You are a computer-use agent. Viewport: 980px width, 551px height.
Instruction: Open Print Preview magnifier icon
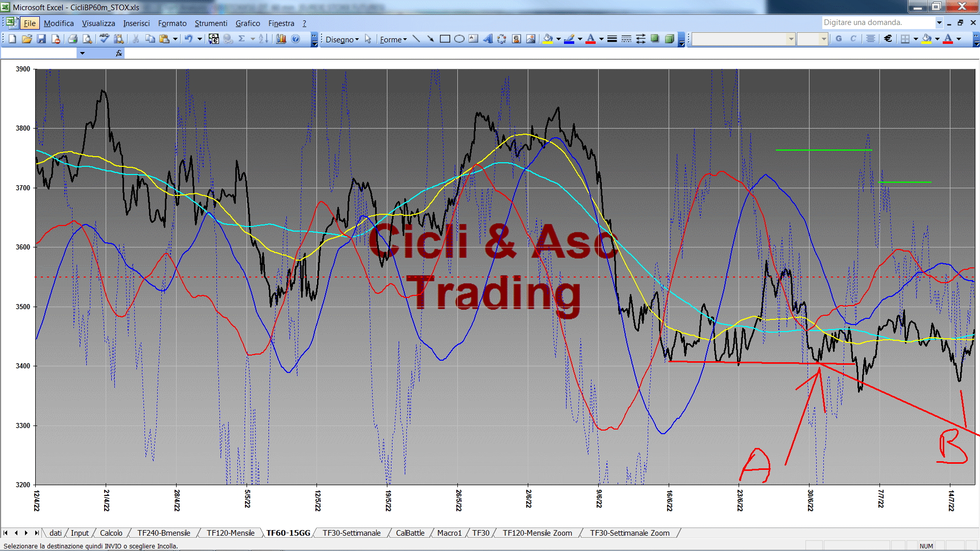[x=87, y=39]
